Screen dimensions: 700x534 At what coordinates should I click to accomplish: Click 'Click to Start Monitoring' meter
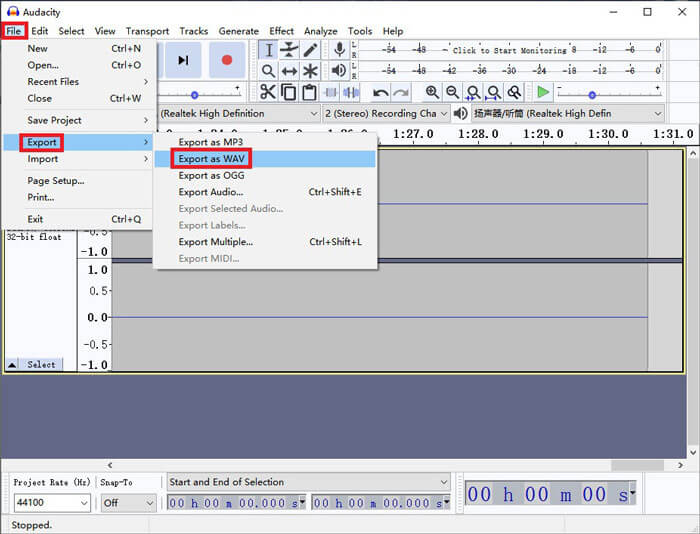[509, 50]
